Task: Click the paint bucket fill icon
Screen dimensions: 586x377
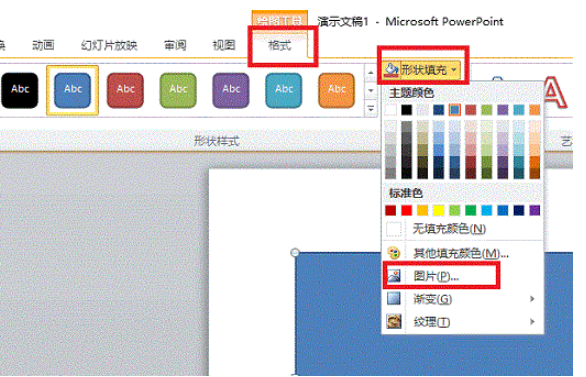Action: click(391, 69)
